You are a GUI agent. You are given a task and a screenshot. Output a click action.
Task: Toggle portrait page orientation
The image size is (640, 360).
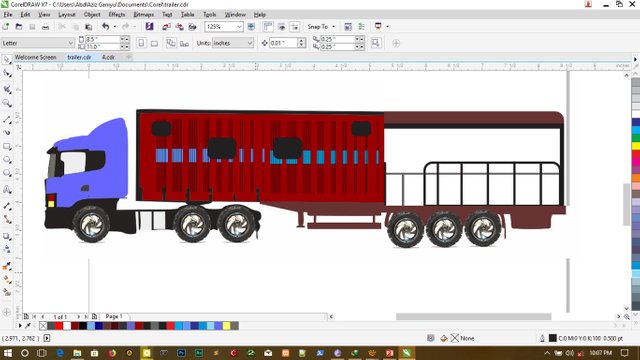coord(141,43)
